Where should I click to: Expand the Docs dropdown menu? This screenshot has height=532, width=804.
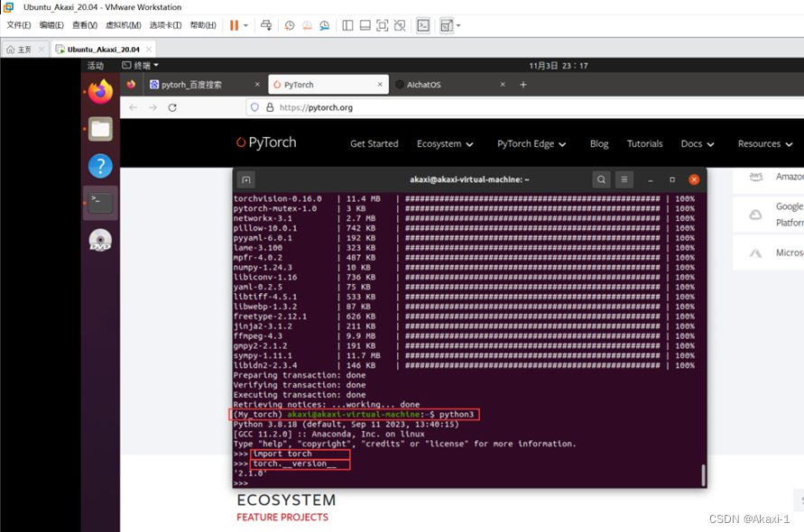pyautogui.click(x=698, y=144)
